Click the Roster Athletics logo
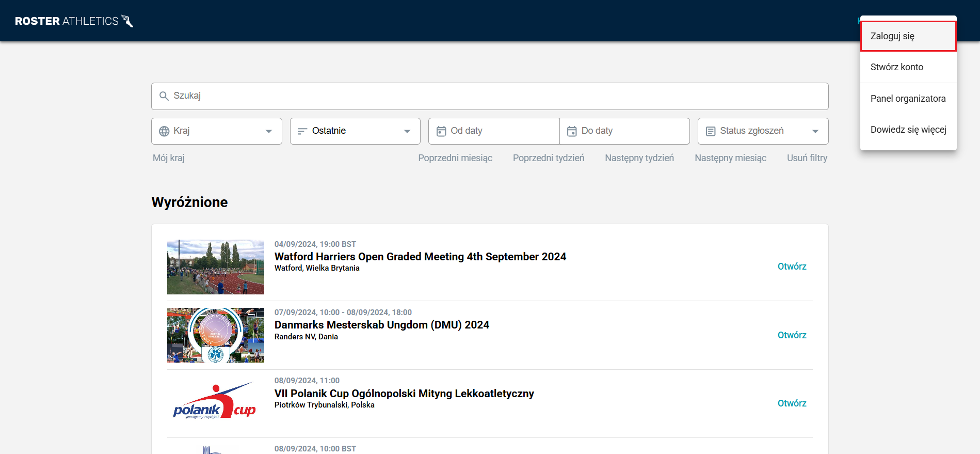This screenshot has height=454, width=980. point(74,21)
